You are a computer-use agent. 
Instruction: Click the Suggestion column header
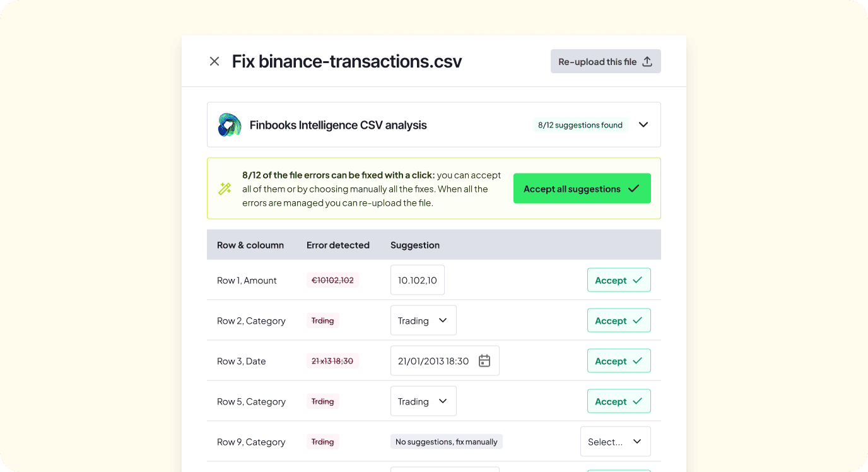pos(415,245)
